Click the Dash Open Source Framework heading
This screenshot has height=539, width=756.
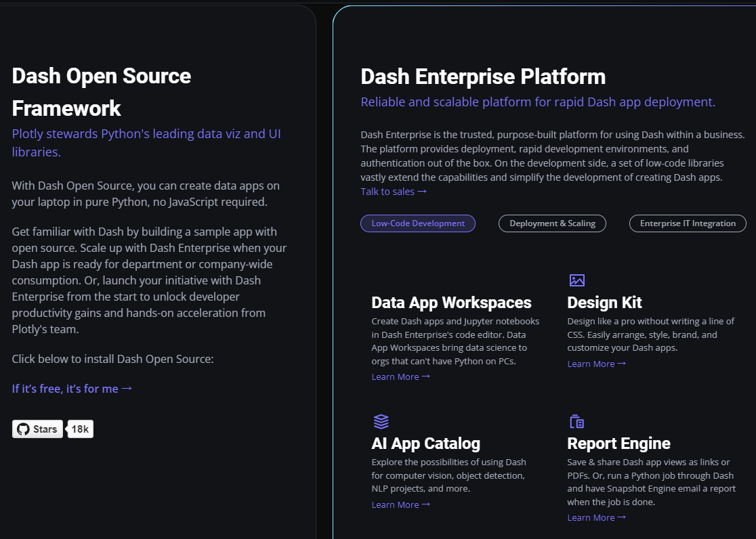point(101,91)
